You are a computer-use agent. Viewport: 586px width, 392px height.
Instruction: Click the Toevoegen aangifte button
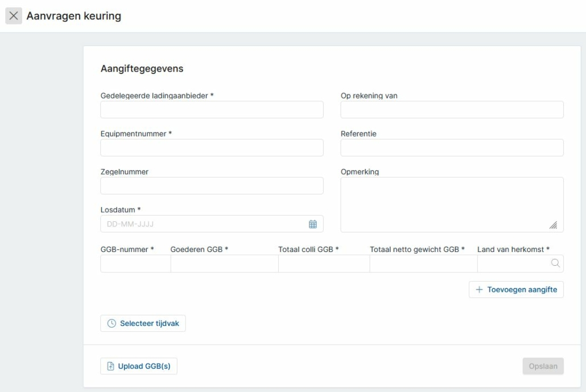pyautogui.click(x=516, y=290)
